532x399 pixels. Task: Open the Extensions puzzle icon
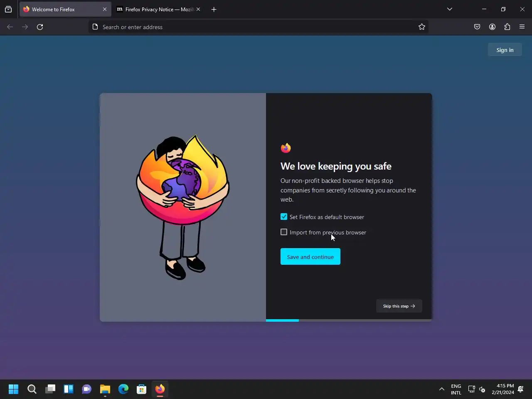coord(507,27)
